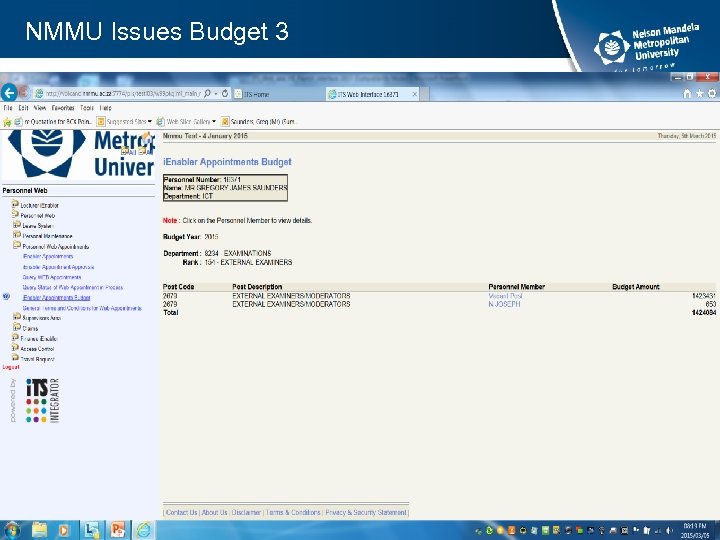Image resolution: width=720 pixels, height=540 pixels.
Task: Click About Us footer link
Action: pyautogui.click(x=214, y=512)
